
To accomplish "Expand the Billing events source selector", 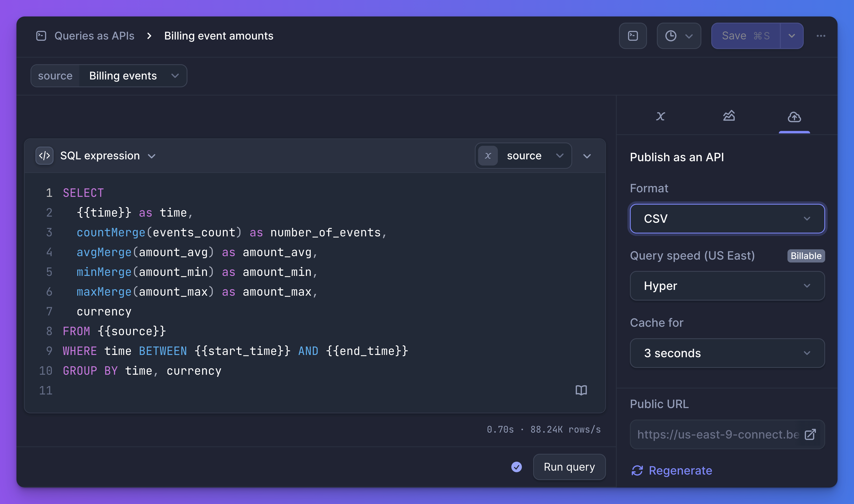I will point(132,76).
